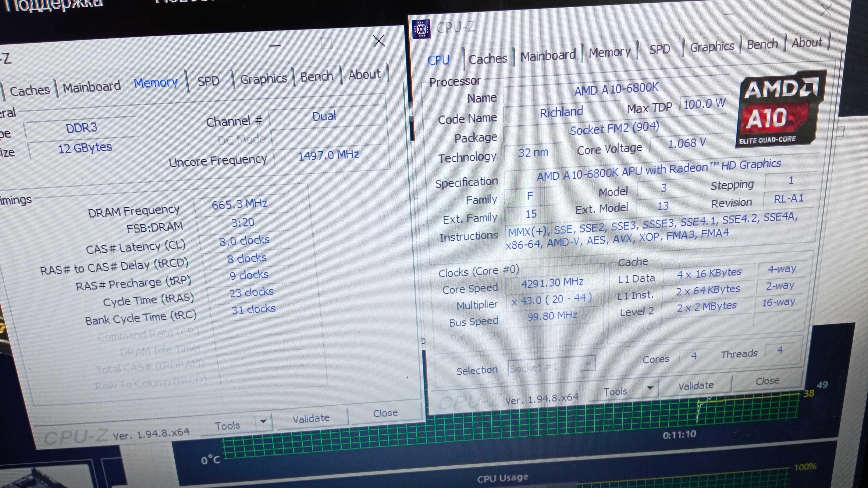Open About tab in right CPU-Z window
Image resolution: width=868 pixels, height=488 pixels.
point(807,42)
